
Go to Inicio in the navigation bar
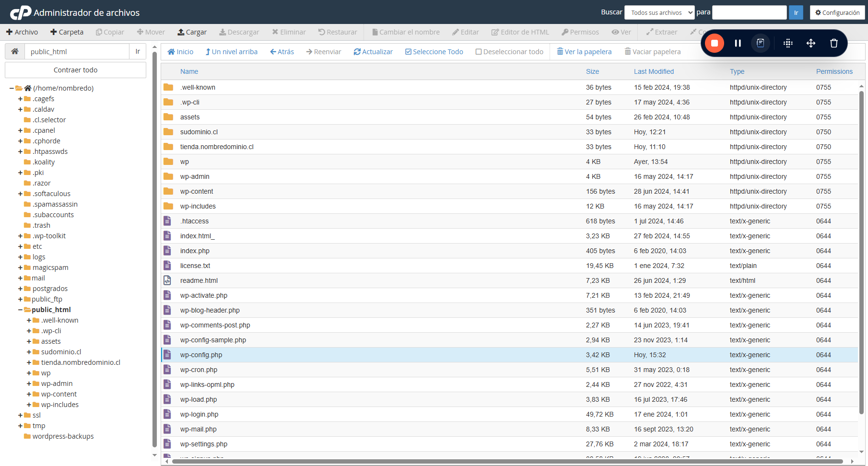tap(180, 52)
